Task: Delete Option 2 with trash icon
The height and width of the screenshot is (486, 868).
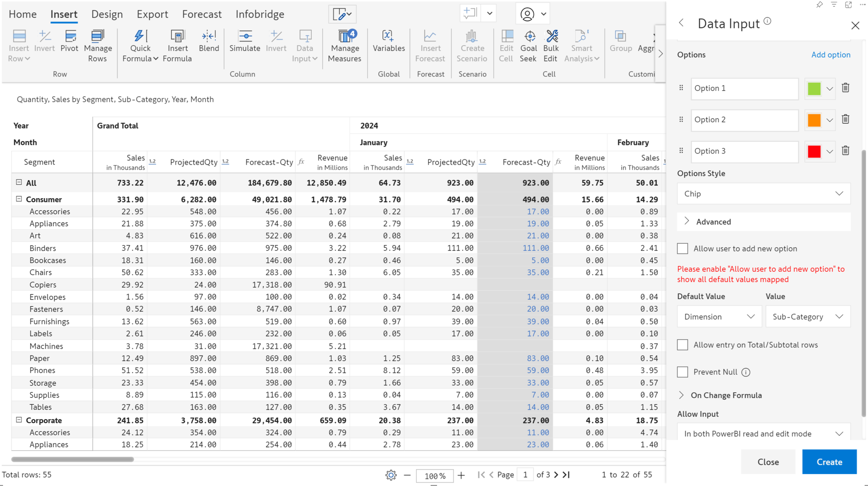Action: pos(845,119)
